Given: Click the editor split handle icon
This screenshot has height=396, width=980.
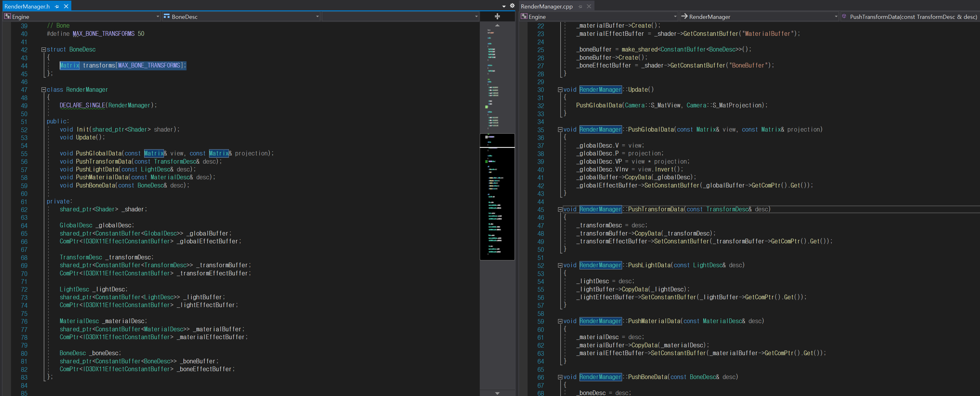Looking at the screenshot, I should (x=497, y=16).
